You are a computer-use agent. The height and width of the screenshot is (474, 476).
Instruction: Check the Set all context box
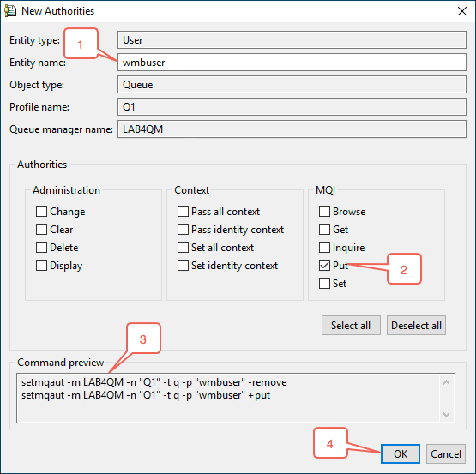[x=183, y=248]
